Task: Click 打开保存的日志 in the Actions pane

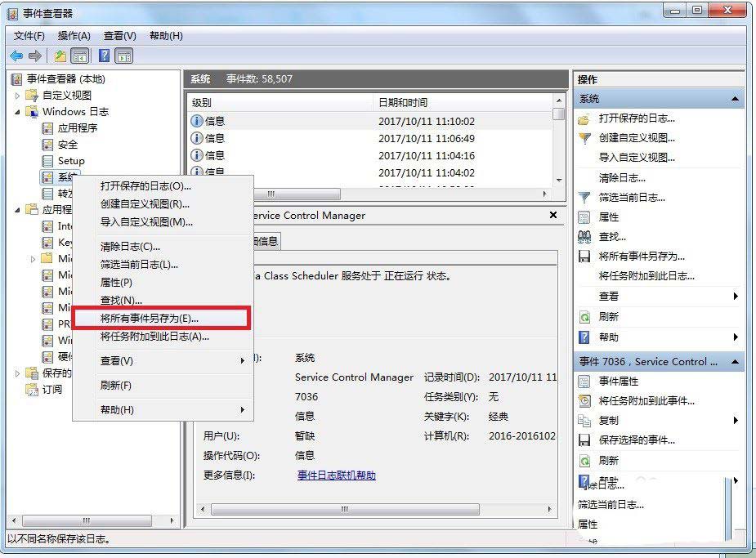Action: [x=636, y=118]
